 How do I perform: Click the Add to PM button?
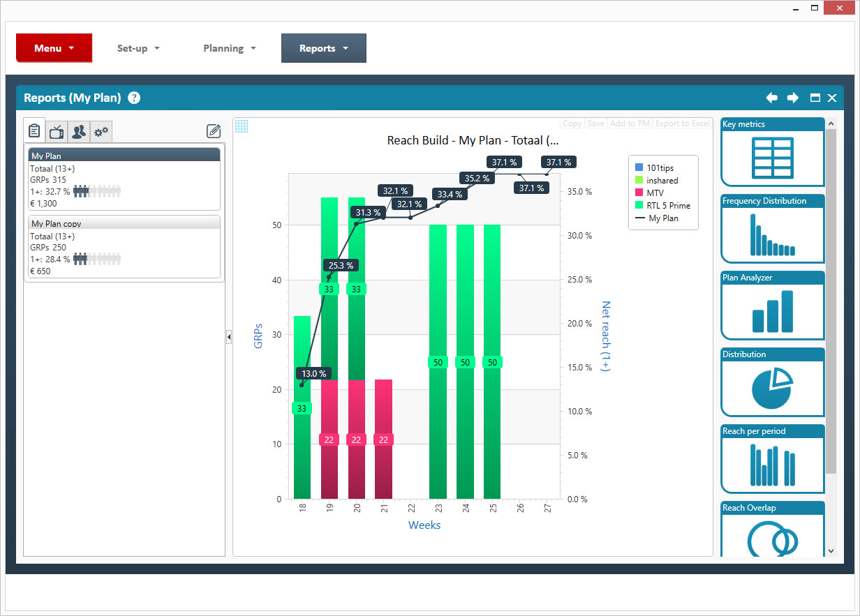tap(630, 123)
